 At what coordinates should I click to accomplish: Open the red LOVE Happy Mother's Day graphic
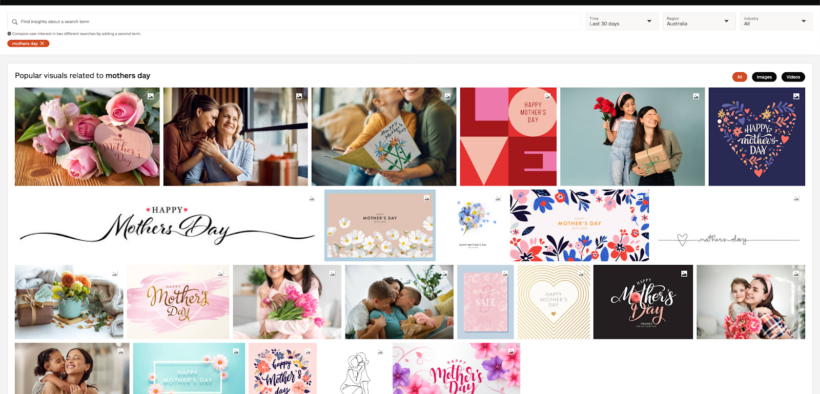[508, 137]
